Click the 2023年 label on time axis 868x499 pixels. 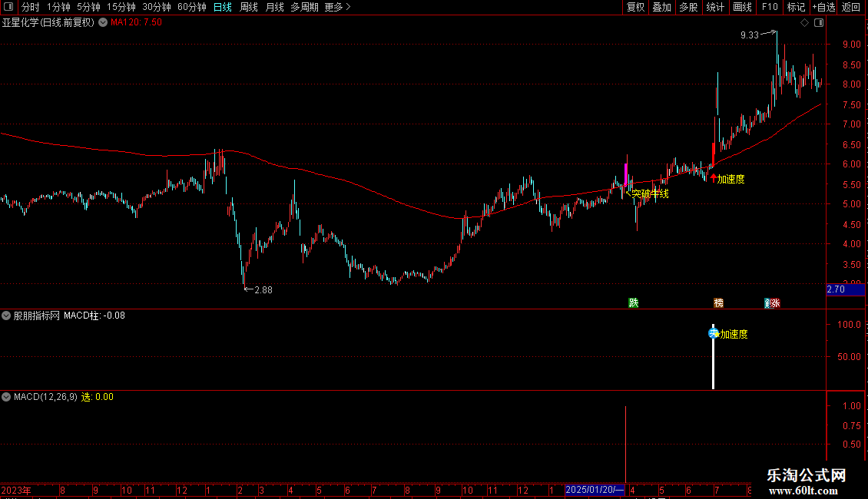point(16,490)
